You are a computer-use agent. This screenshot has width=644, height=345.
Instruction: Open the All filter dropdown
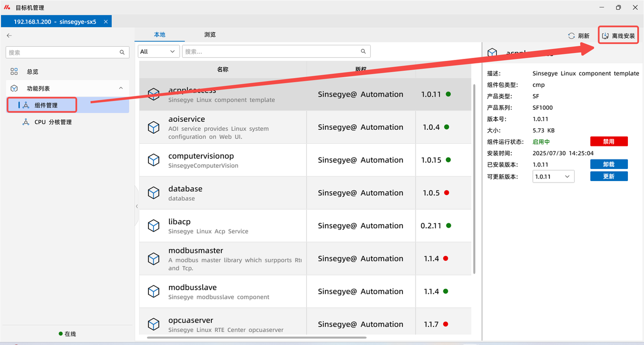(x=158, y=51)
